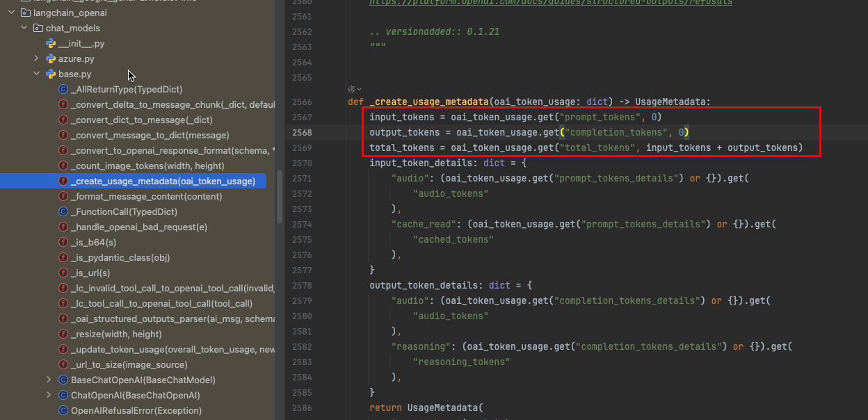Image resolution: width=868 pixels, height=420 pixels.
Task: Select BaseChatOpenAI(BaseChatModel) class
Action: click(x=143, y=380)
